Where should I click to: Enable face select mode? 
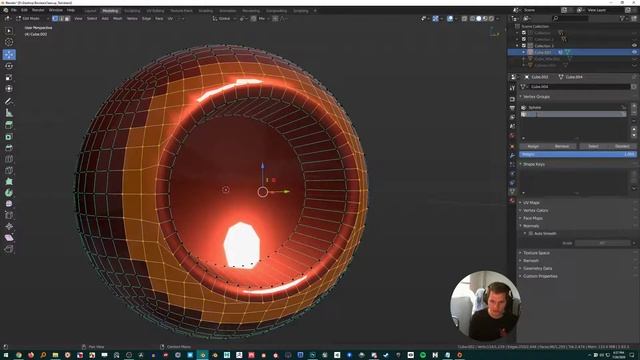[67, 18]
